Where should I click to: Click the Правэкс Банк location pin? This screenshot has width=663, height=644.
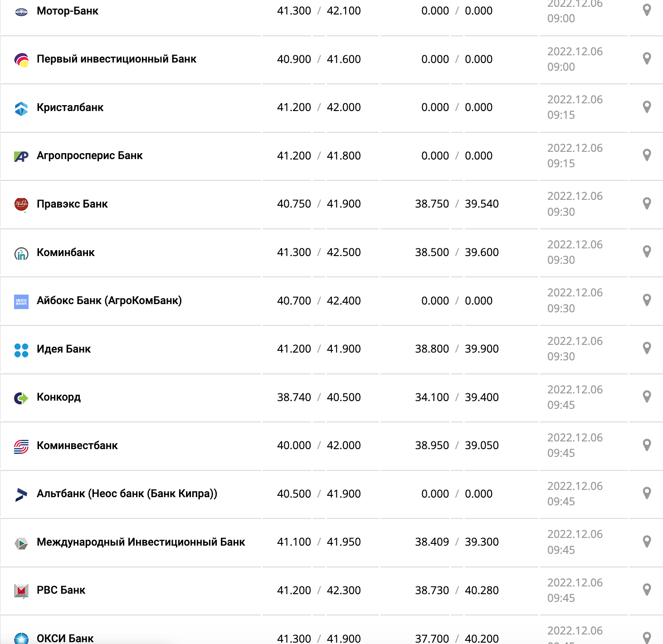647,203
